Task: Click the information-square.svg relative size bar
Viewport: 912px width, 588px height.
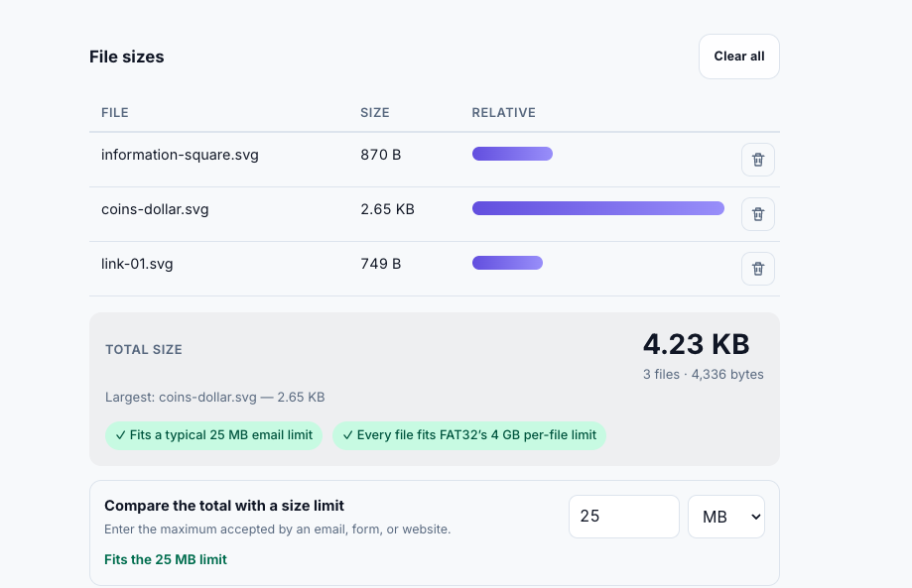Action: coord(512,154)
